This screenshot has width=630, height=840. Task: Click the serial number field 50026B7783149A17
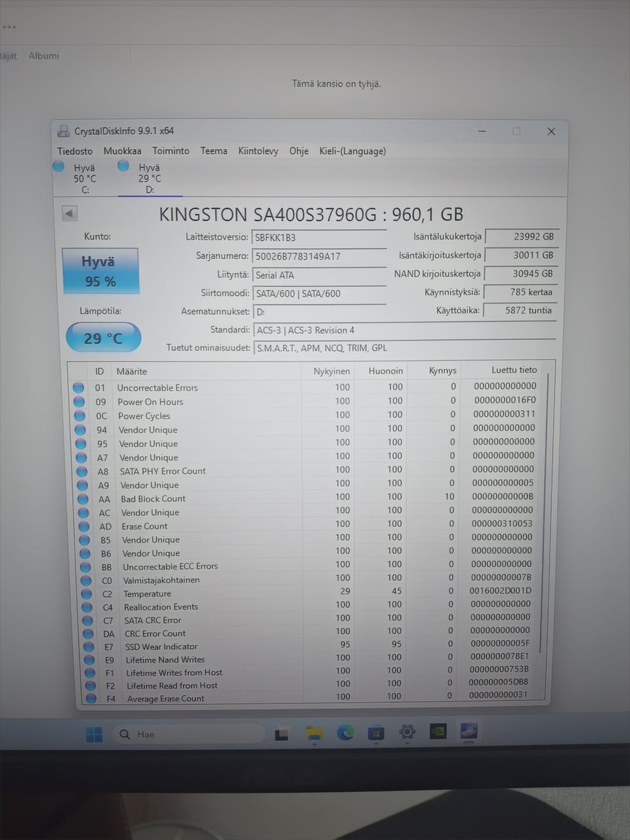tap(319, 257)
